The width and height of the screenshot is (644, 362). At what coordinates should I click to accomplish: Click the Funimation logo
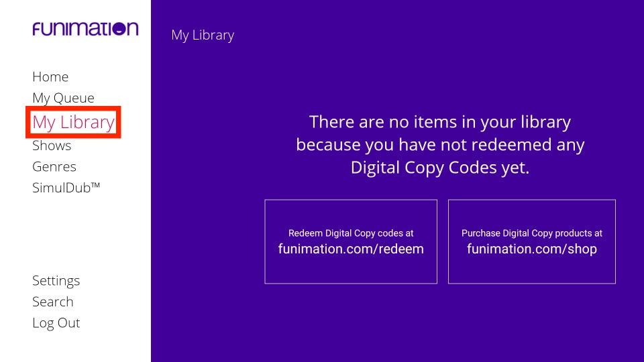click(x=85, y=29)
